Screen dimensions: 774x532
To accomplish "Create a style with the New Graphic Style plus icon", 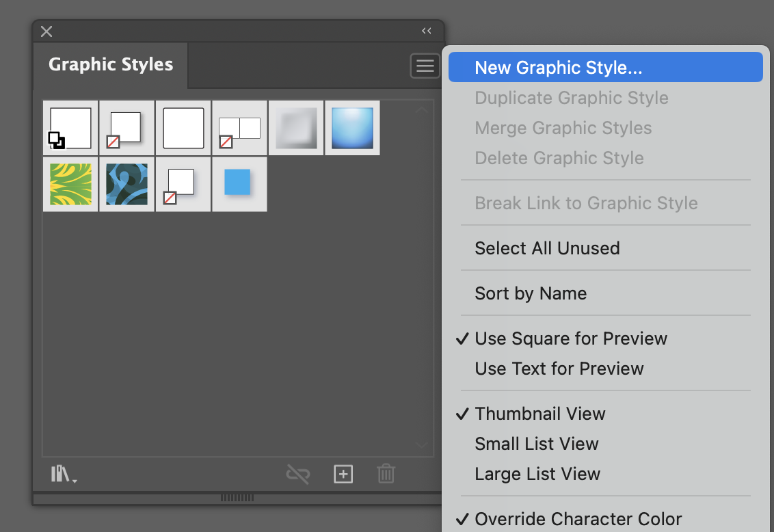I will [343, 473].
